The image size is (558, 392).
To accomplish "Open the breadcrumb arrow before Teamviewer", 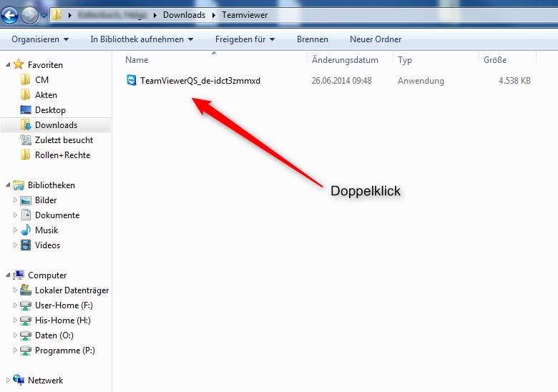I will point(213,15).
